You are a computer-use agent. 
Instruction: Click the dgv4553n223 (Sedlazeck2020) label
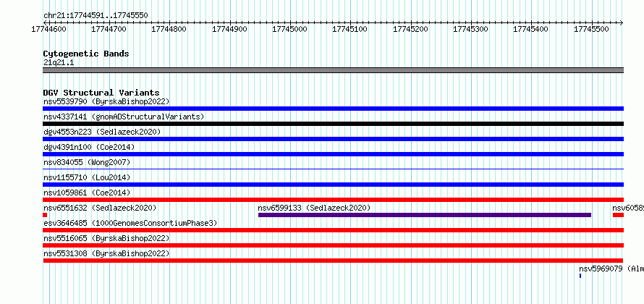coord(102,132)
